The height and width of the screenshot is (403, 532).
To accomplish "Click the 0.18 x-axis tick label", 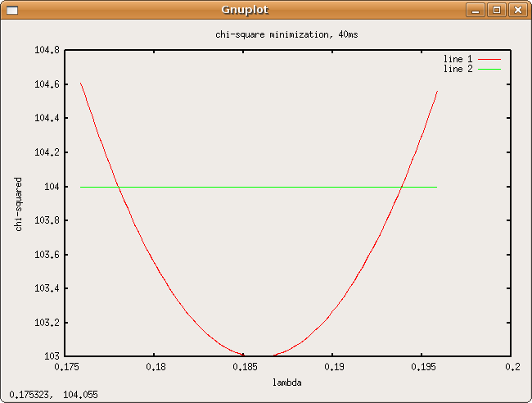I will [x=156, y=367].
